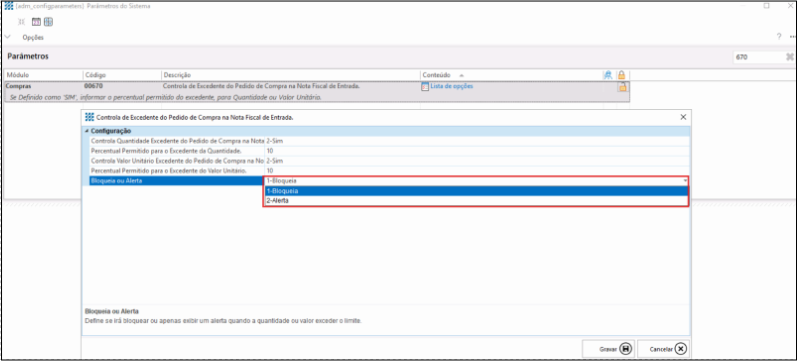Click Percentual Permitido Excedente da Quantidade value
This screenshot has width=797, height=361.
point(477,151)
